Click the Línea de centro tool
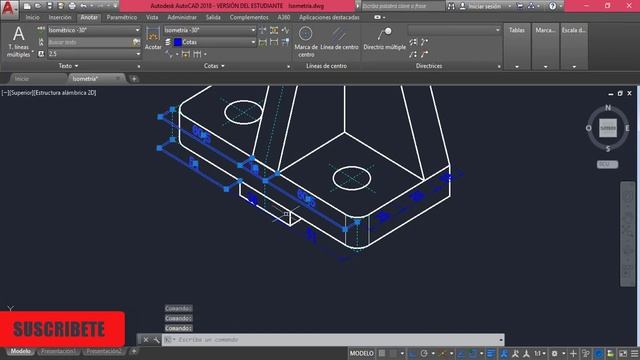The image size is (640, 360). (x=339, y=38)
